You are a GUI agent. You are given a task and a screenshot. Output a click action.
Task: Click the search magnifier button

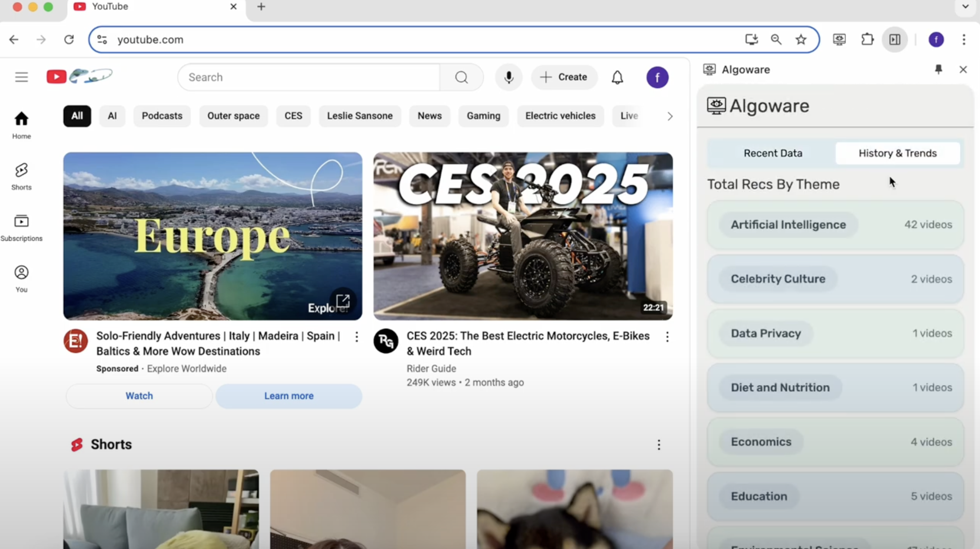(x=461, y=77)
